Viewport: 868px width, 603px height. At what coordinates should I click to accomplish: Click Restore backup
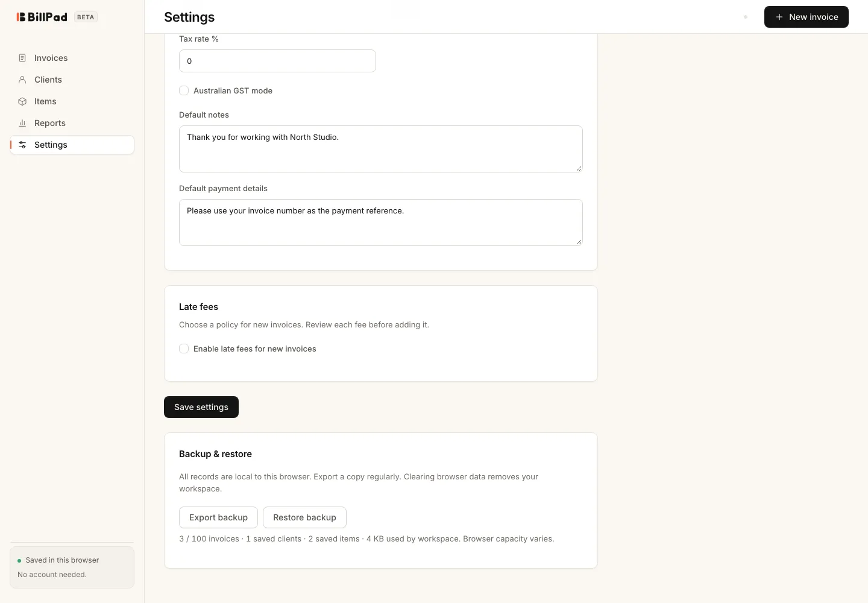point(304,517)
